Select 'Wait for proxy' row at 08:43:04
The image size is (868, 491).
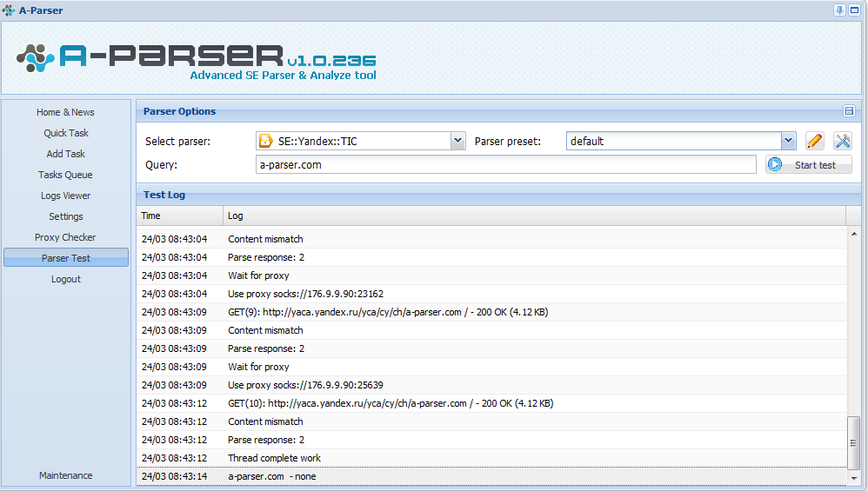coord(491,275)
